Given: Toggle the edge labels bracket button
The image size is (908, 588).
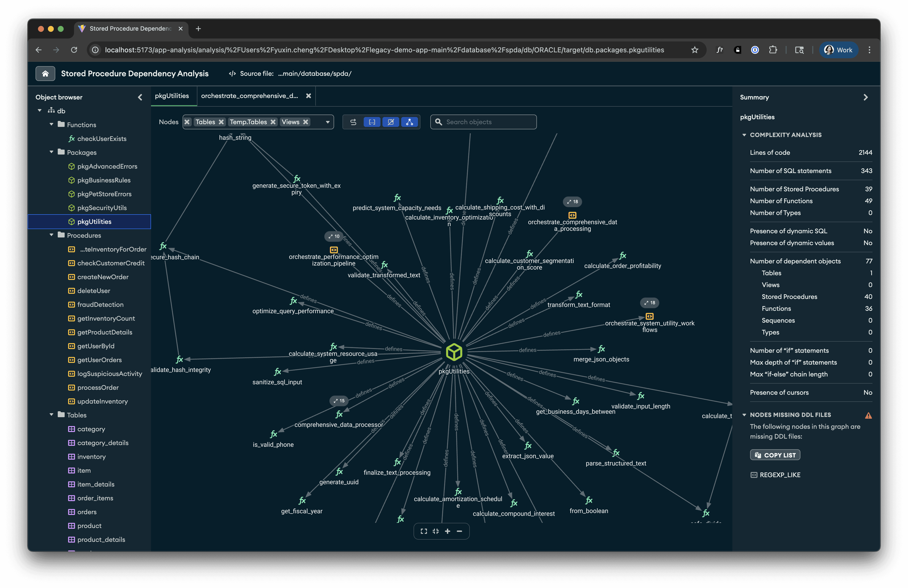Looking at the screenshot, I should coord(372,122).
